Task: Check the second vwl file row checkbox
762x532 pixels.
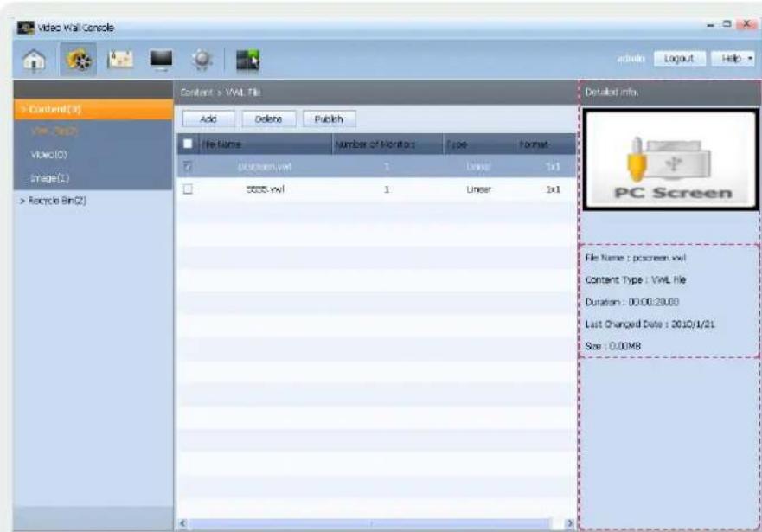Action: tap(188, 189)
